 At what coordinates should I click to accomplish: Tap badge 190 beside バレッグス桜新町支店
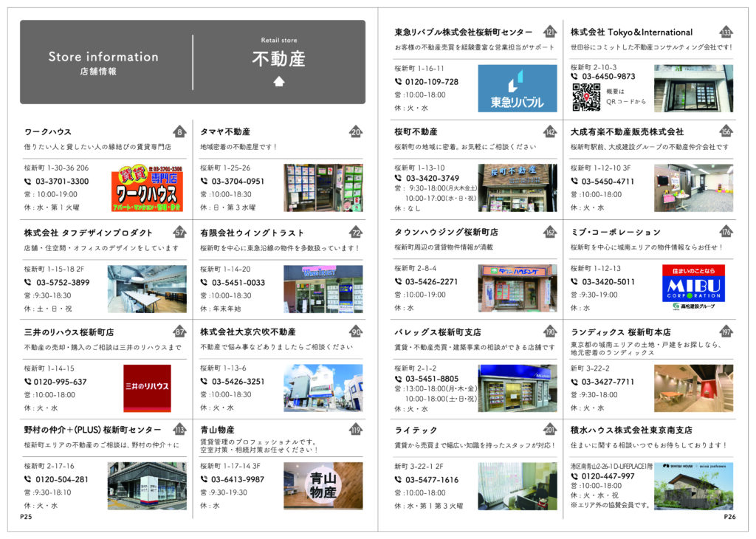549,332
